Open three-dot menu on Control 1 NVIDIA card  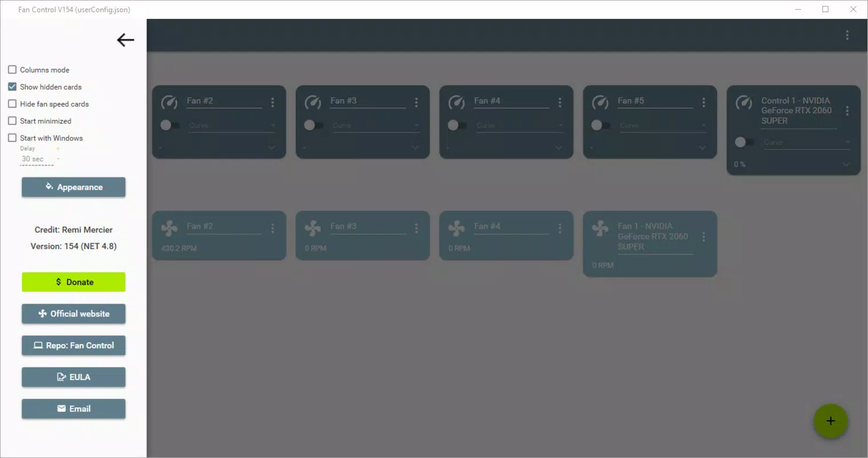tap(847, 110)
